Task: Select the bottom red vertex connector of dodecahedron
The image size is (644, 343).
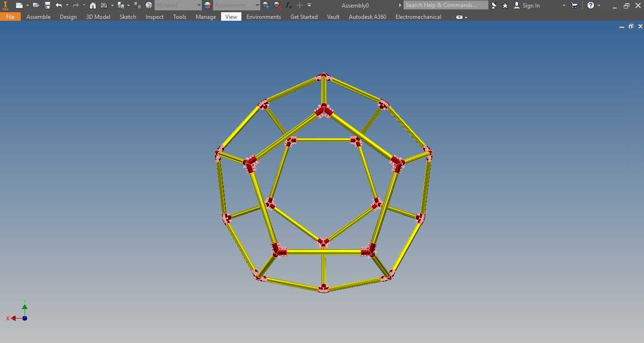Action: (323, 287)
